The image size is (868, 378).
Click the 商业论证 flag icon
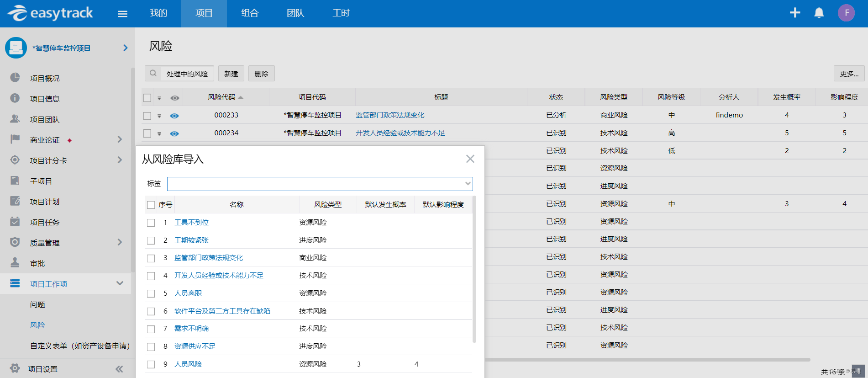click(15, 139)
